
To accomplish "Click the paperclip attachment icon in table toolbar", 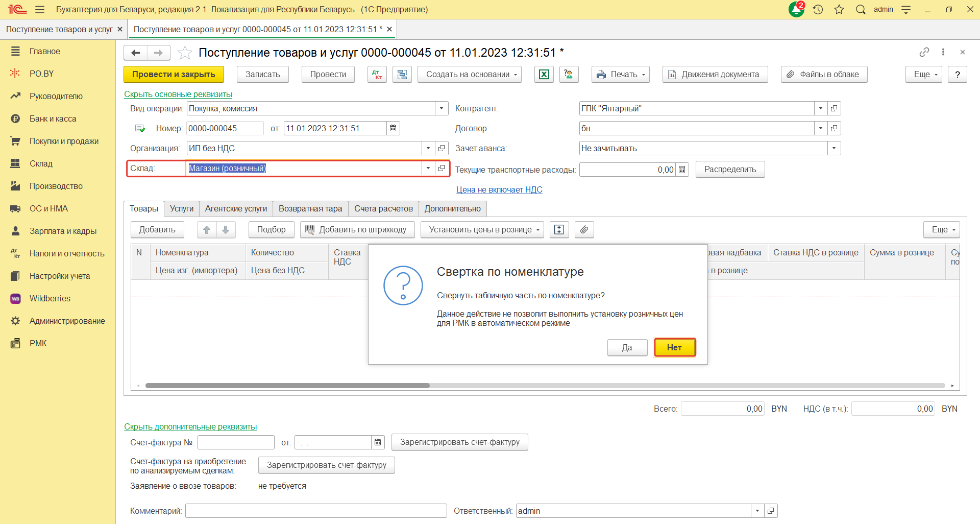I will [x=584, y=230].
